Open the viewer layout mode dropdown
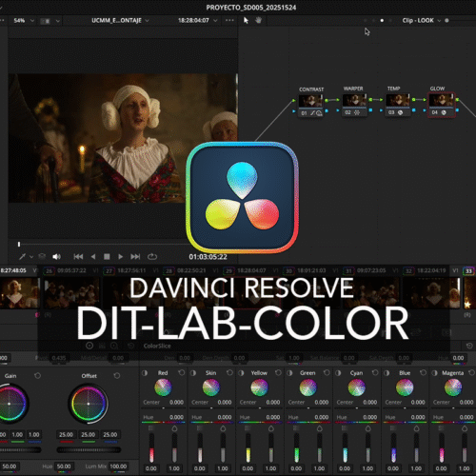The image size is (476, 476). 50,21
